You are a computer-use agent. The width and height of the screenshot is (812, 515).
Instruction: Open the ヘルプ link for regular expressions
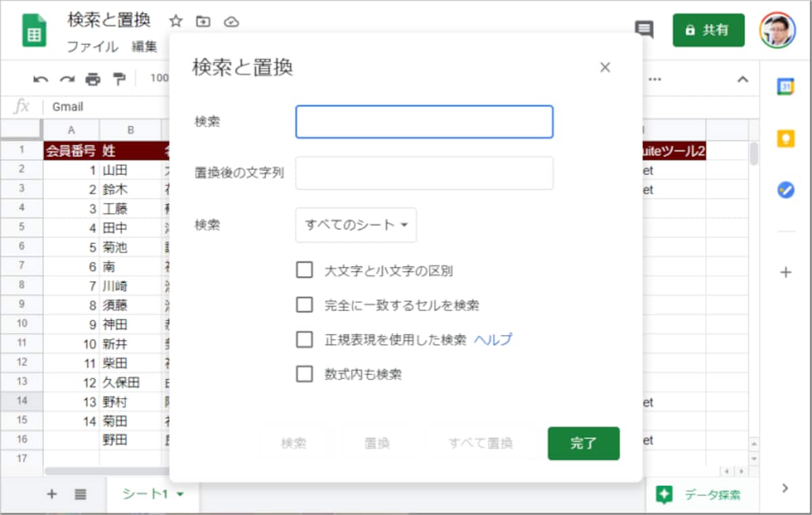[493, 340]
